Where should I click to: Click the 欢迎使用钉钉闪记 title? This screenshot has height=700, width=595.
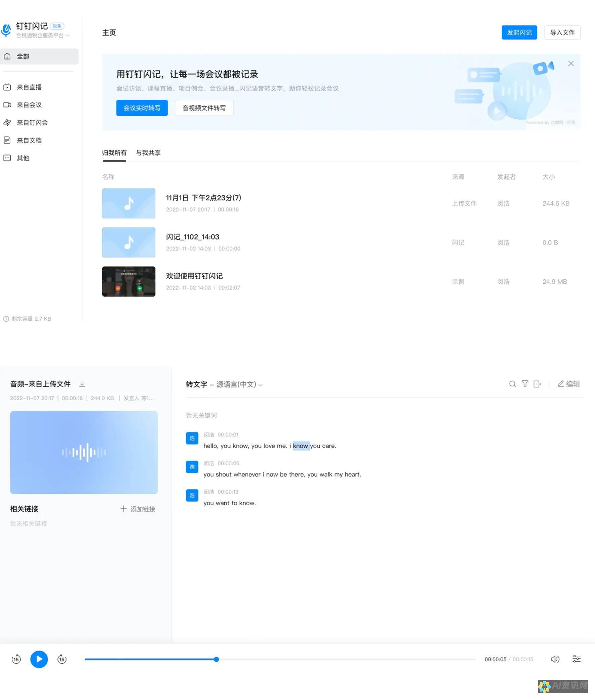(194, 276)
